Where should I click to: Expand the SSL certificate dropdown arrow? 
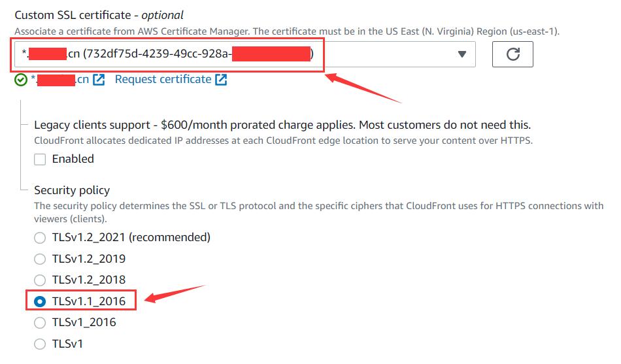[x=462, y=54]
